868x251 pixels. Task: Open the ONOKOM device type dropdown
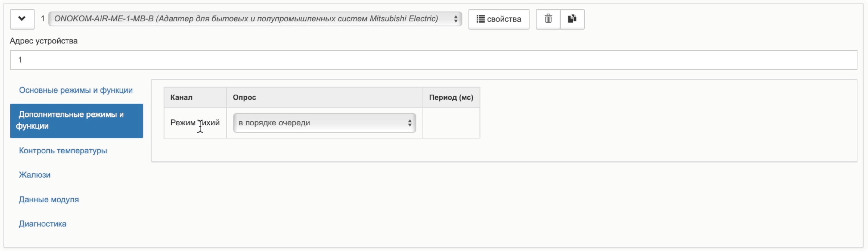point(255,19)
